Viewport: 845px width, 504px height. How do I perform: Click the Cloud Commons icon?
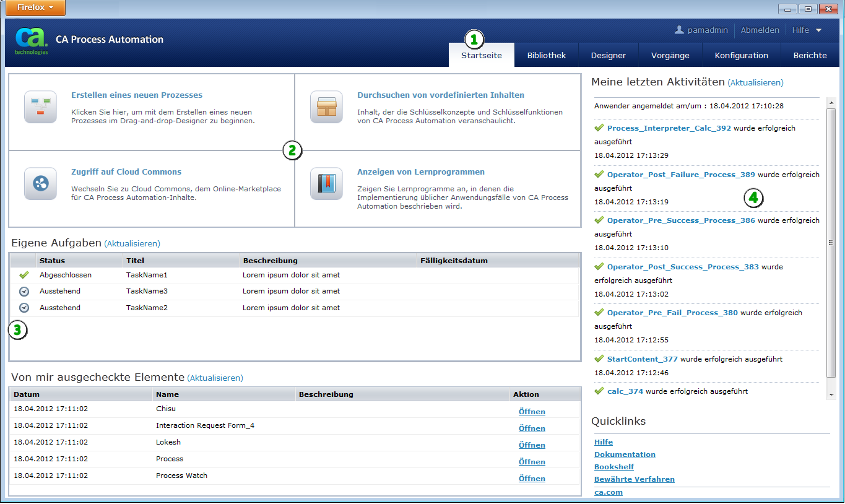click(x=40, y=183)
